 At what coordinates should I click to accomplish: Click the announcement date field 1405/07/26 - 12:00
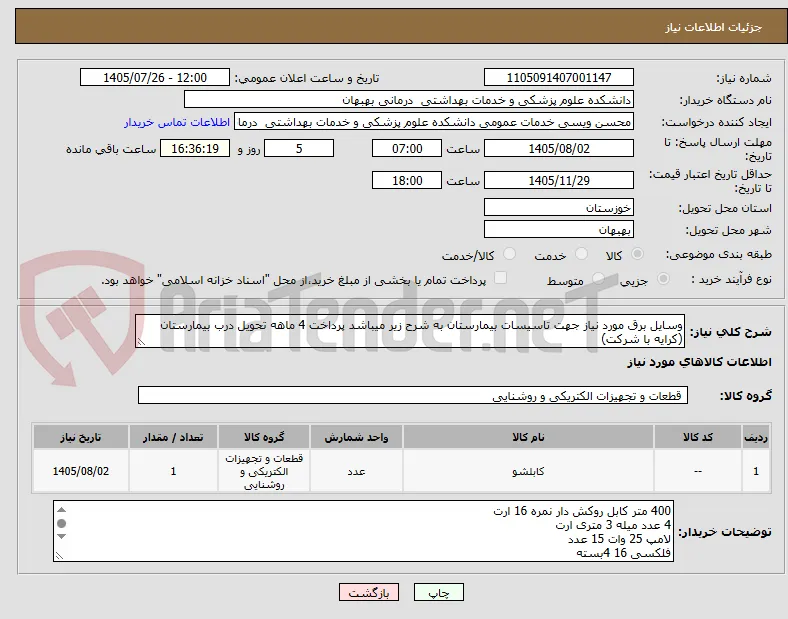[x=155, y=77]
